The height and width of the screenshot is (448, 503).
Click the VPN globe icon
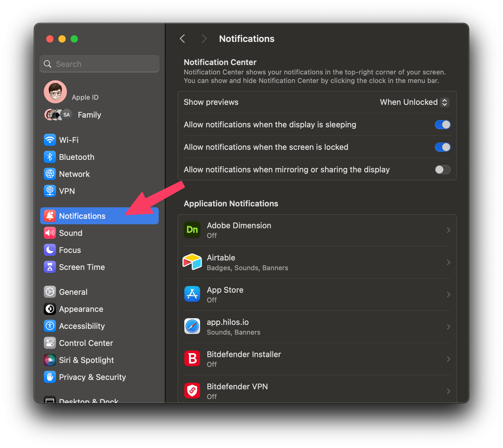[50, 191]
